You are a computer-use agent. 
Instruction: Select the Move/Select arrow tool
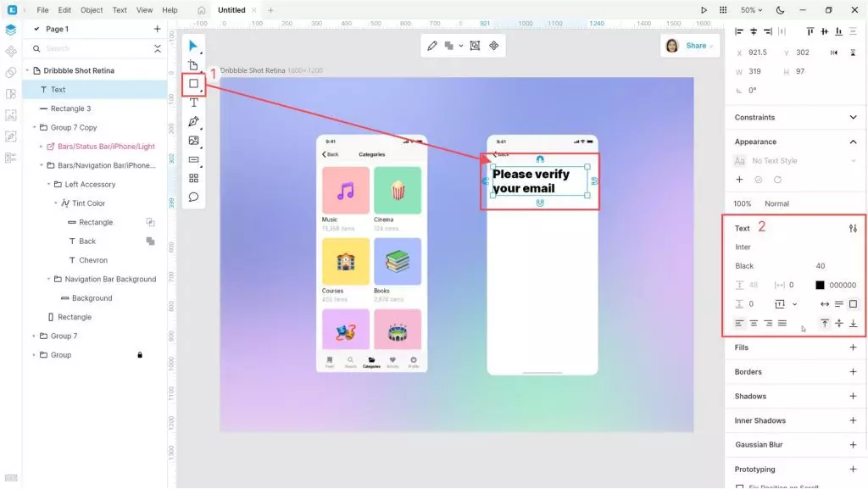click(x=193, y=46)
